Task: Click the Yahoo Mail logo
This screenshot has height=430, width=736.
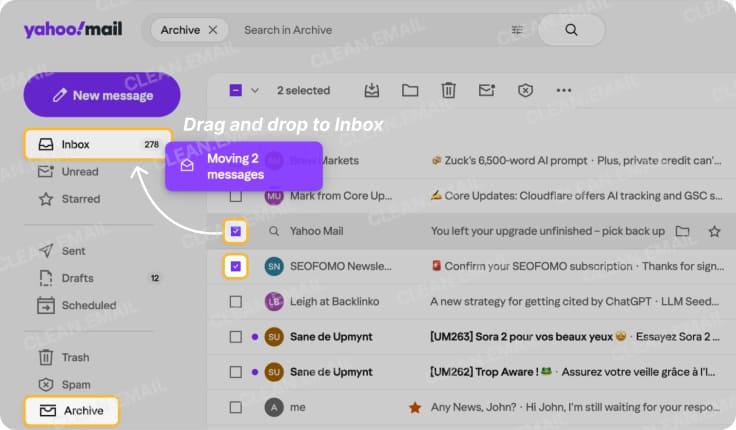Action: (73, 30)
